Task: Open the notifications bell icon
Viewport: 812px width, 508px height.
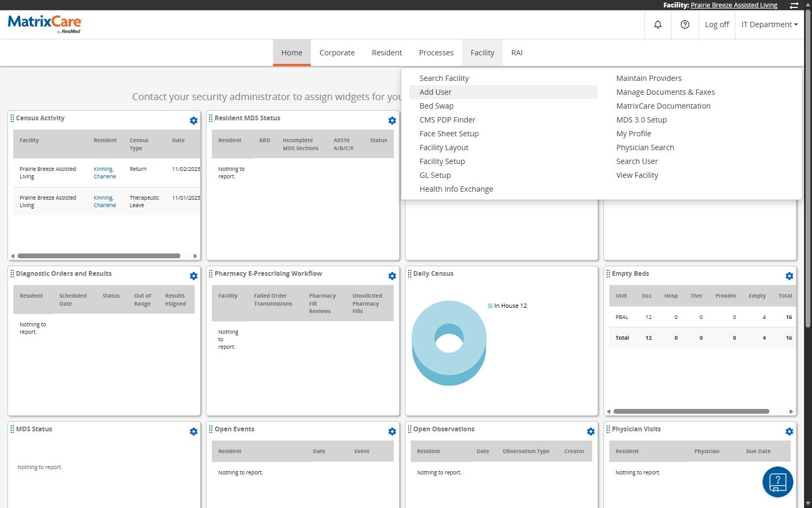Action: tap(658, 24)
